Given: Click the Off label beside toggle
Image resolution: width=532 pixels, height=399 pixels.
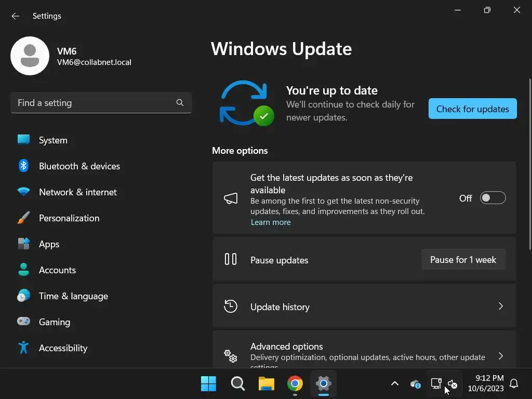Looking at the screenshot, I should pos(465,198).
